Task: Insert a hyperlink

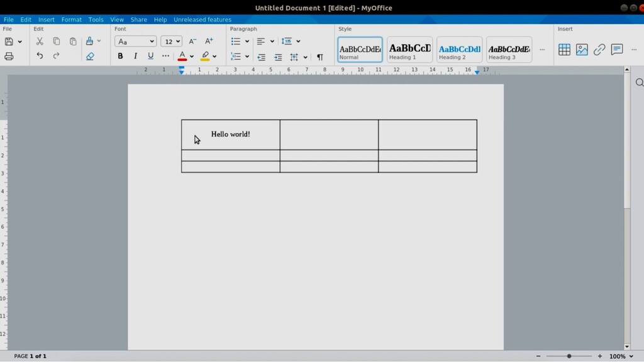Action: pyautogui.click(x=599, y=50)
